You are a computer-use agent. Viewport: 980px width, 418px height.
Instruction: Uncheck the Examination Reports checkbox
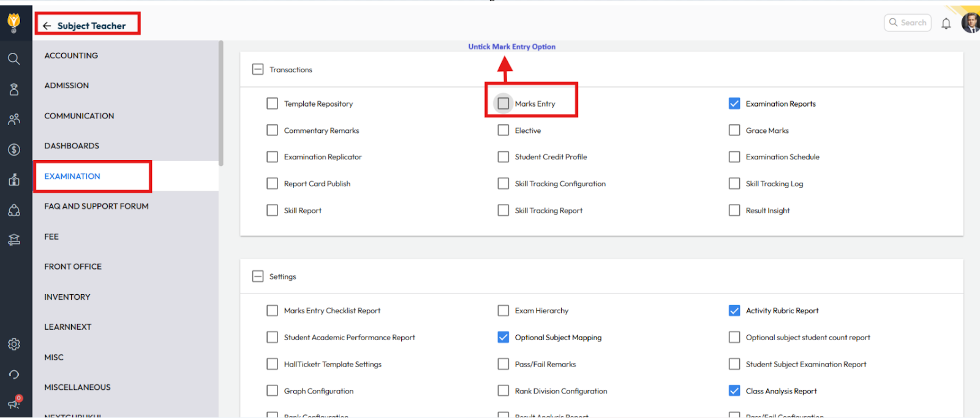point(734,104)
